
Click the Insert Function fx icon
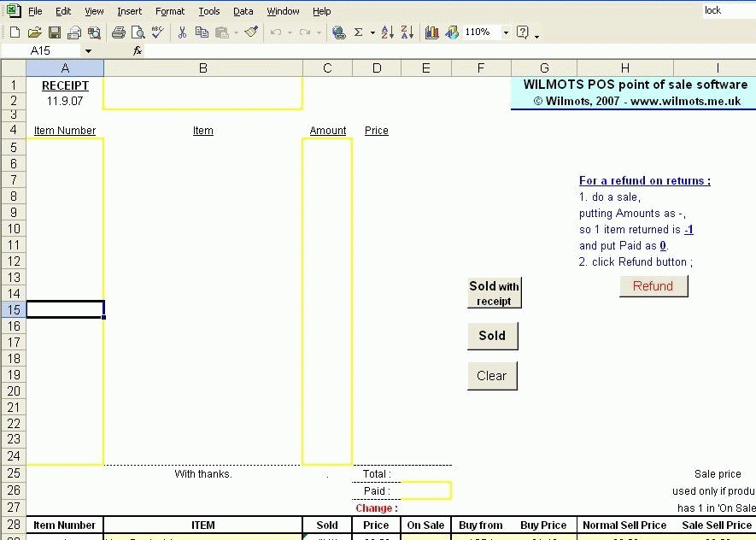138,51
